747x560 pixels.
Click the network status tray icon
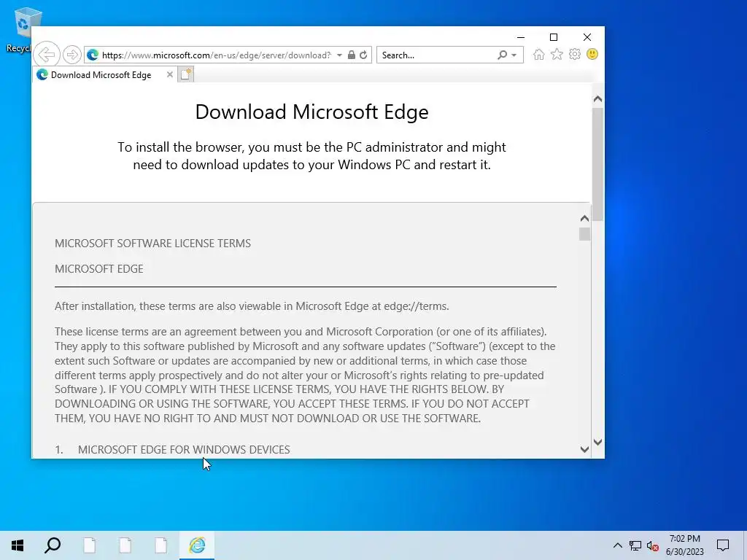(635, 545)
